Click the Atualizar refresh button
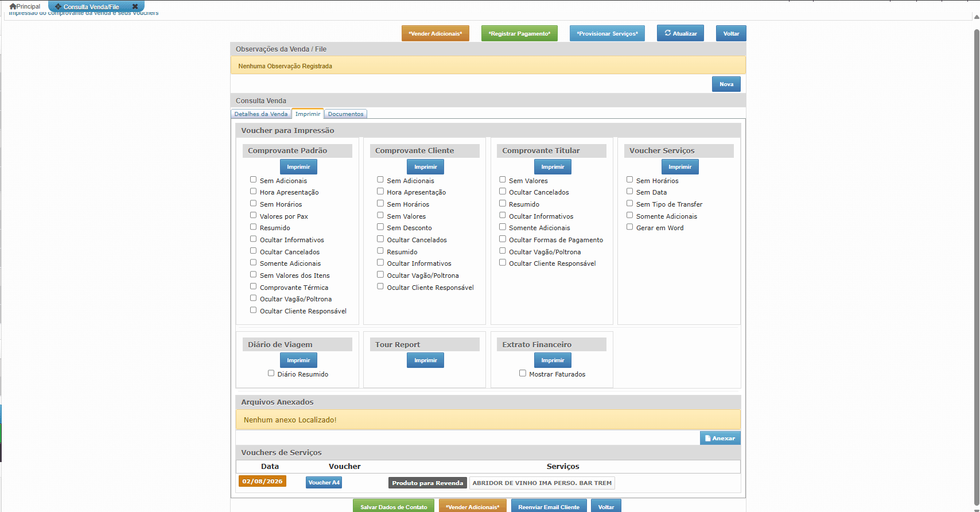This screenshot has width=980, height=512. click(680, 33)
